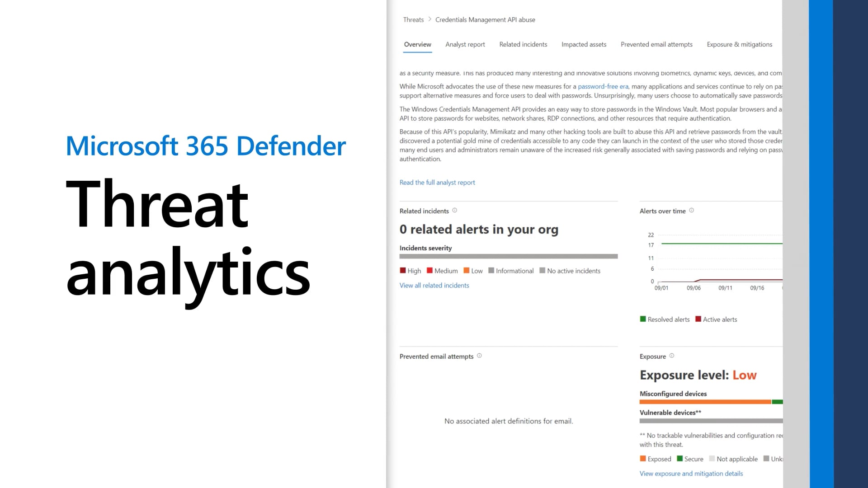Click View exposure and mitigation details
Screen dimensions: 868x488
tap(691, 474)
